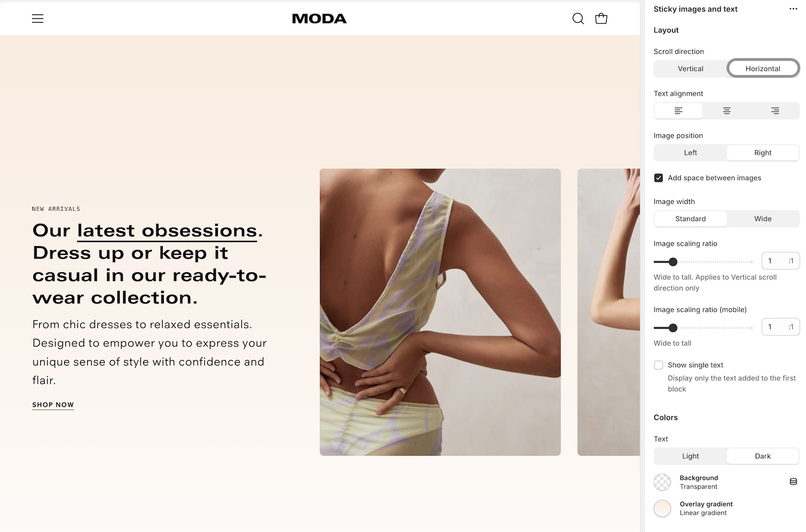Open the section more options ellipsis
This screenshot has width=806, height=532.
[793, 9]
